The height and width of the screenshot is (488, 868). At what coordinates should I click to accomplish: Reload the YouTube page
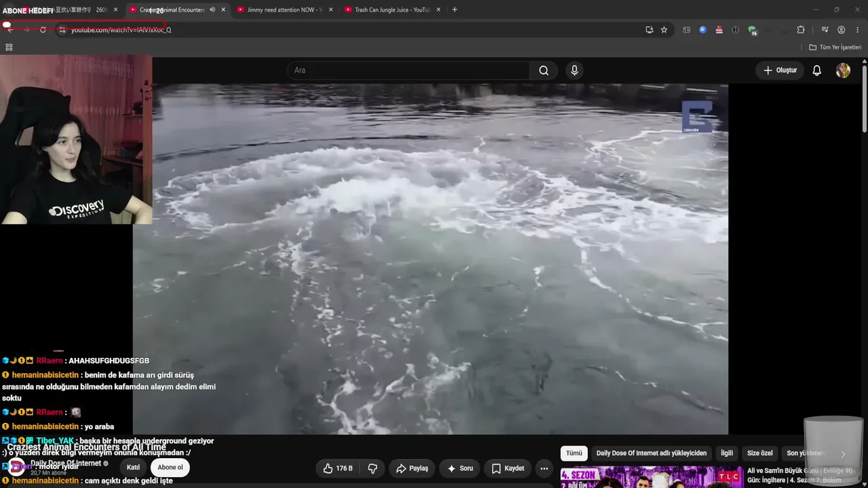(x=43, y=30)
